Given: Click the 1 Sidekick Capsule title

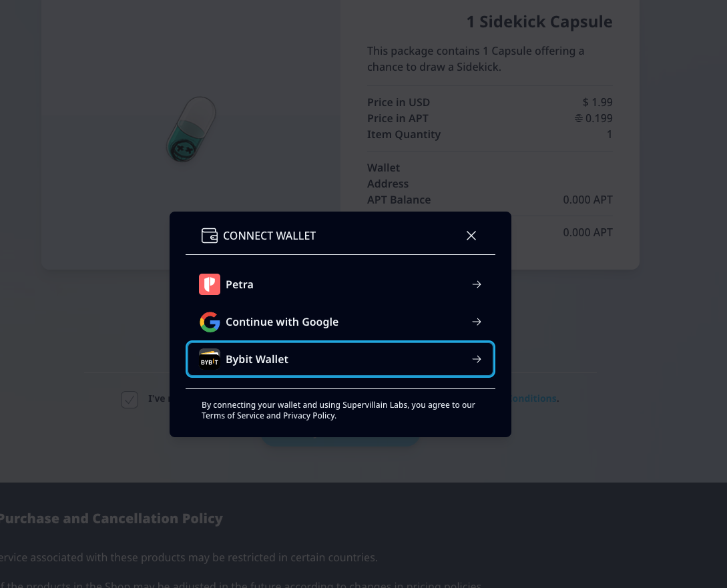Looking at the screenshot, I should coord(539,22).
